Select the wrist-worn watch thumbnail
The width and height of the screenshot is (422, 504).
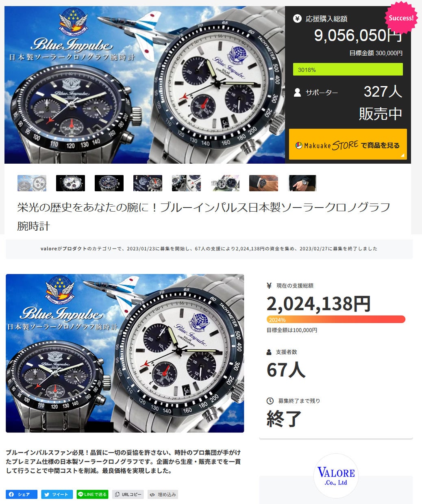pyautogui.click(x=263, y=183)
